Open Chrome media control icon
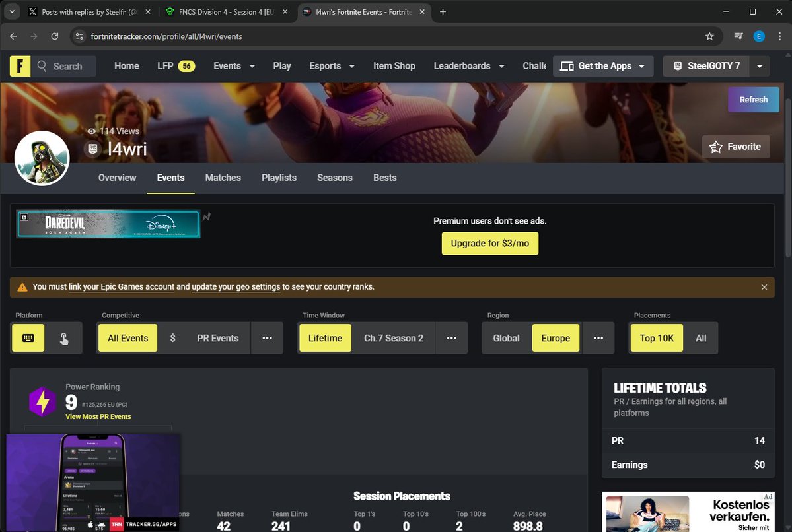The width and height of the screenshot is (792, 532). (x=738, y=36)
